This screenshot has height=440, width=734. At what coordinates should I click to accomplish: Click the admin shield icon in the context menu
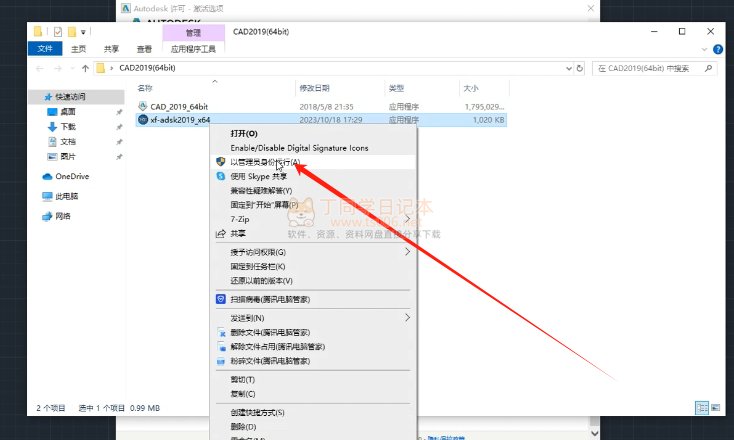click(221, 162)
